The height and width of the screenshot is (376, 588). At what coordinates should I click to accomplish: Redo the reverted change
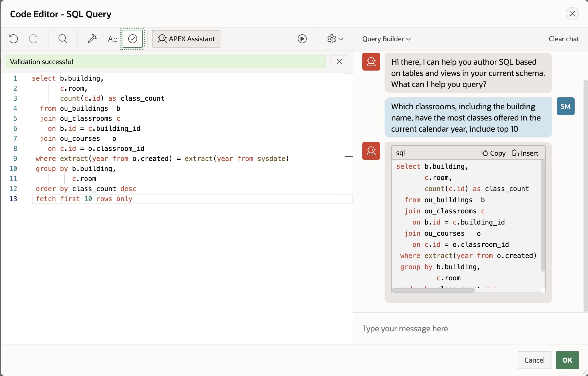(33, 39)
